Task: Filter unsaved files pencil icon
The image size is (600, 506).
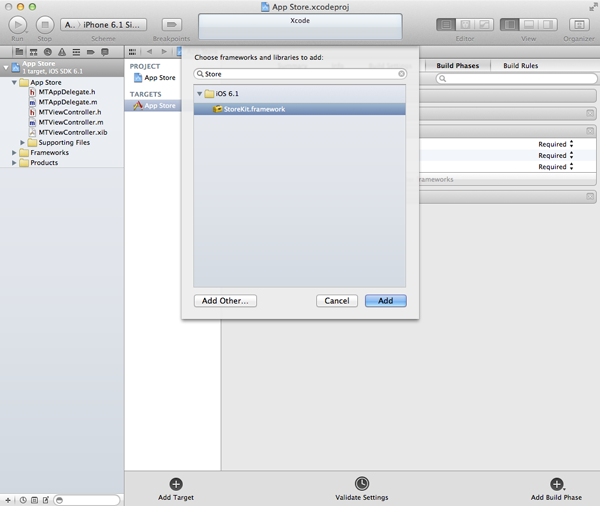Action: point(46,500)
